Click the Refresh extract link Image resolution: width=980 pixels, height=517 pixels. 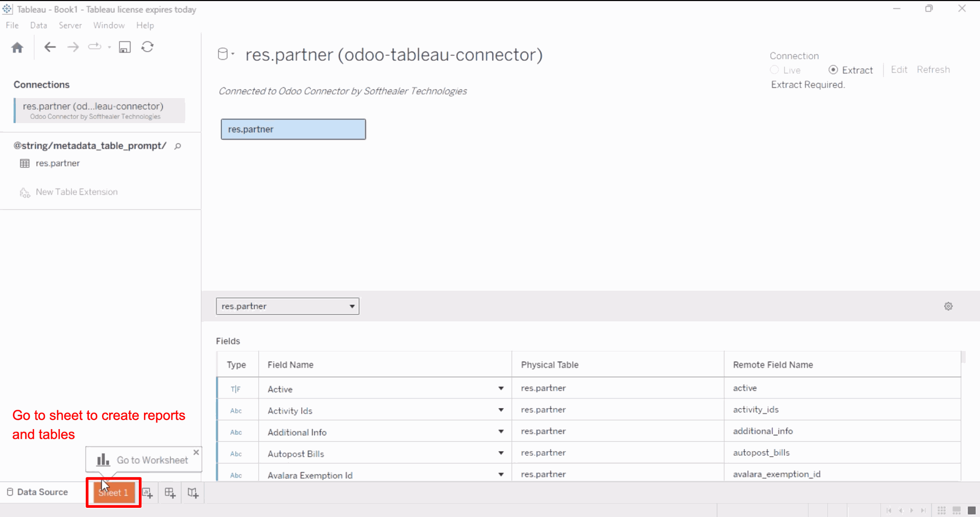pos(933,70)
